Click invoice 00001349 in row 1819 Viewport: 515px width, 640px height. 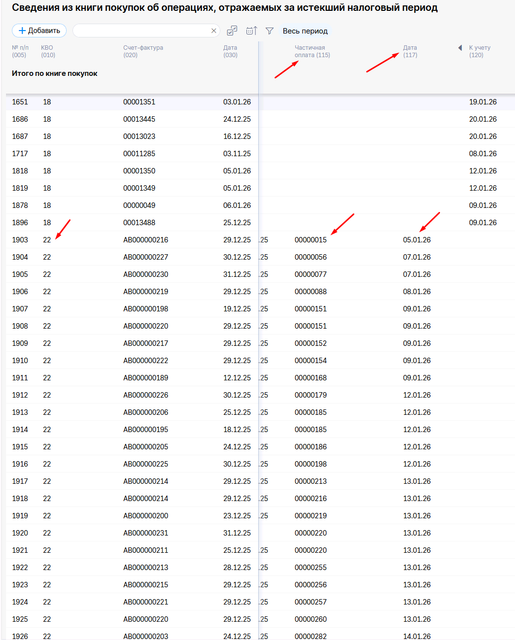coord(139,188)
